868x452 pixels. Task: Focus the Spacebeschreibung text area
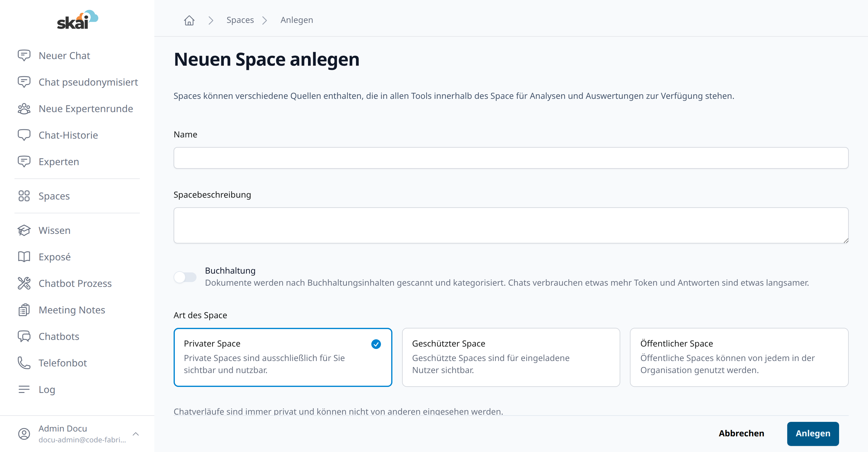[511, 225]
